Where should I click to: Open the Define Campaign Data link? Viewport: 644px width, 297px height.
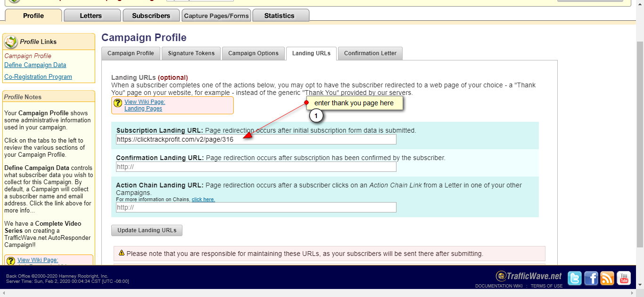pos(35,65)
